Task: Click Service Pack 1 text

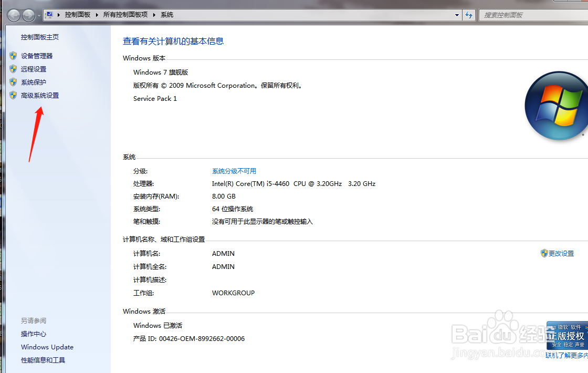Action: [155, 99]
